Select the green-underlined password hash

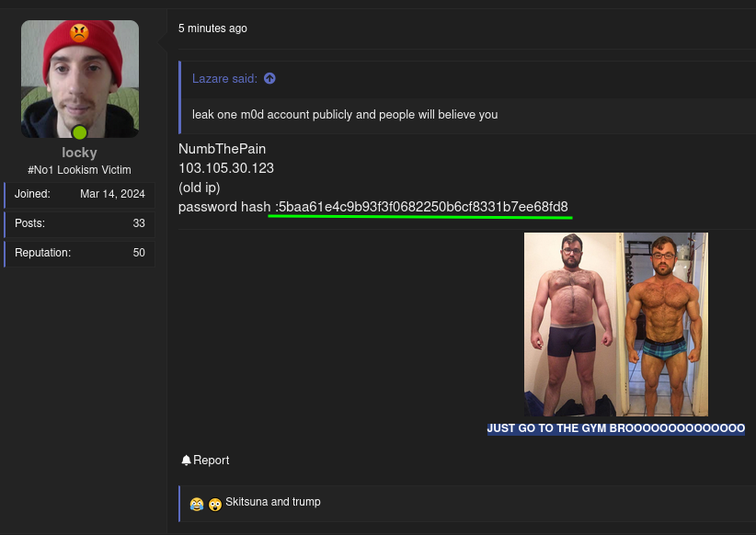420,207
